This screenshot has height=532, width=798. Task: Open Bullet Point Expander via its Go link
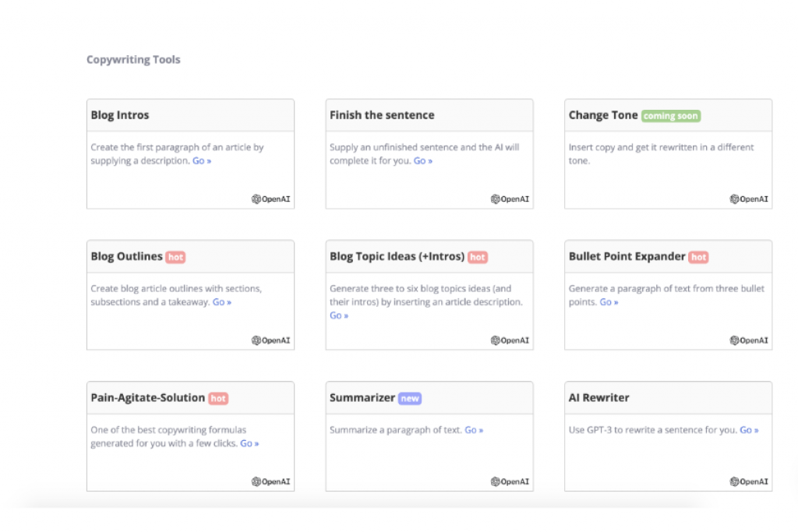tap(608, 301)
